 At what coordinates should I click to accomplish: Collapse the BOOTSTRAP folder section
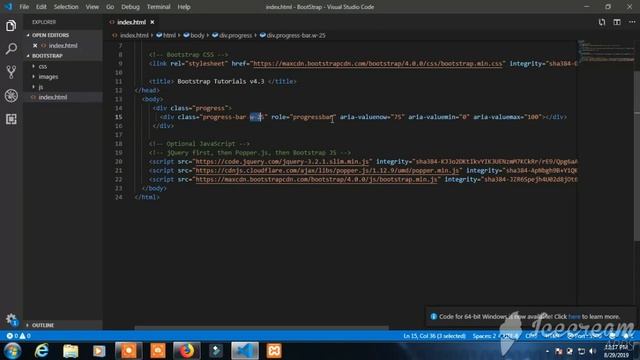pos(47,56)
